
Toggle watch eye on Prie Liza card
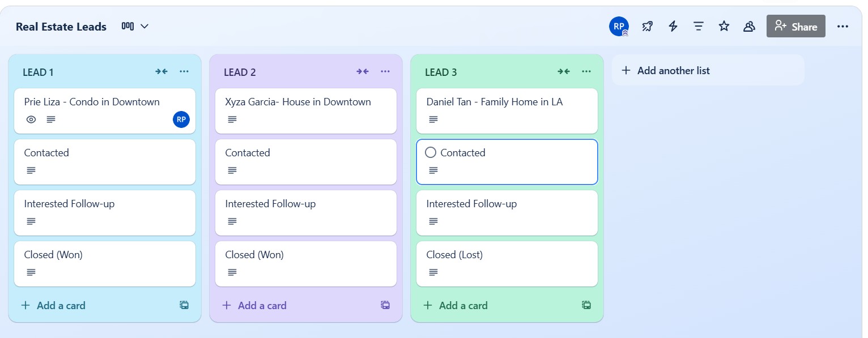point(31,119)
